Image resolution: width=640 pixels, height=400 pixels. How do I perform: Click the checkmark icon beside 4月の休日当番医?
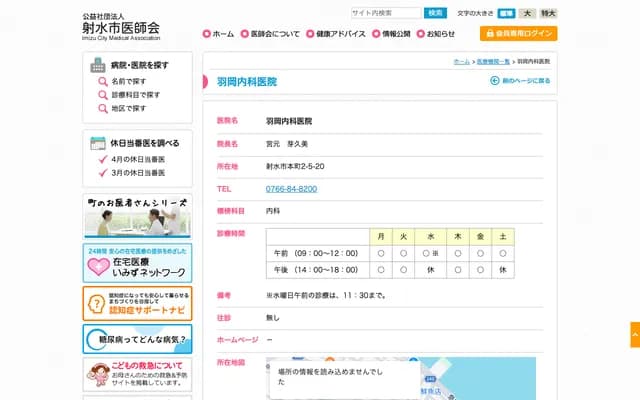[x=103, y=160]
